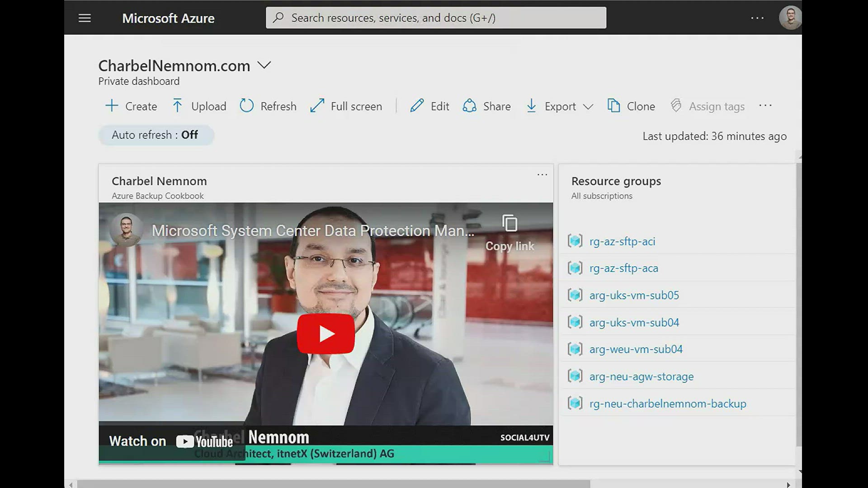Click the horizontal scrollbar right arrow
The height and width of the screenshot is (488, 868).
point(788,484)
